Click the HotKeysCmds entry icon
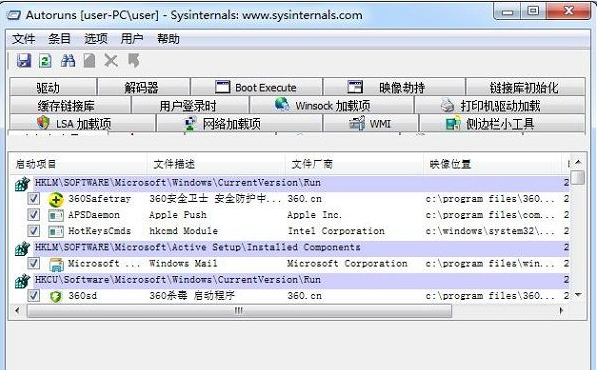Image resolution: width=597 pixels, height=370 pixels. (56, 231)
